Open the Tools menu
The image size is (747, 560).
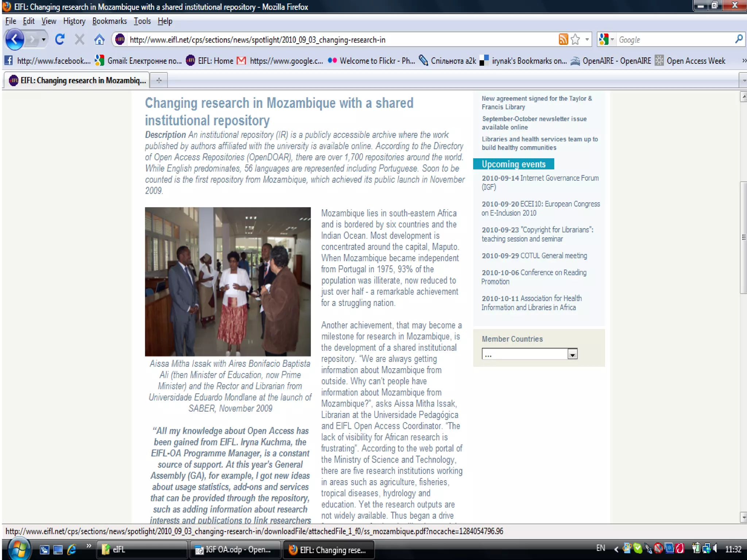142,21
